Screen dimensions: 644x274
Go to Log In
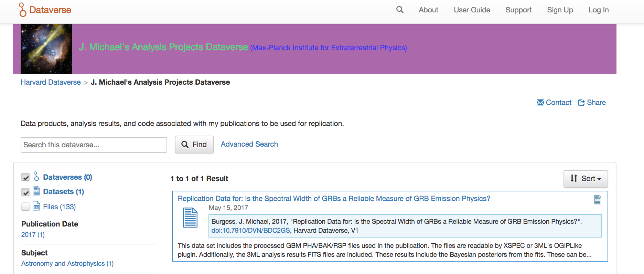point(599,10)
